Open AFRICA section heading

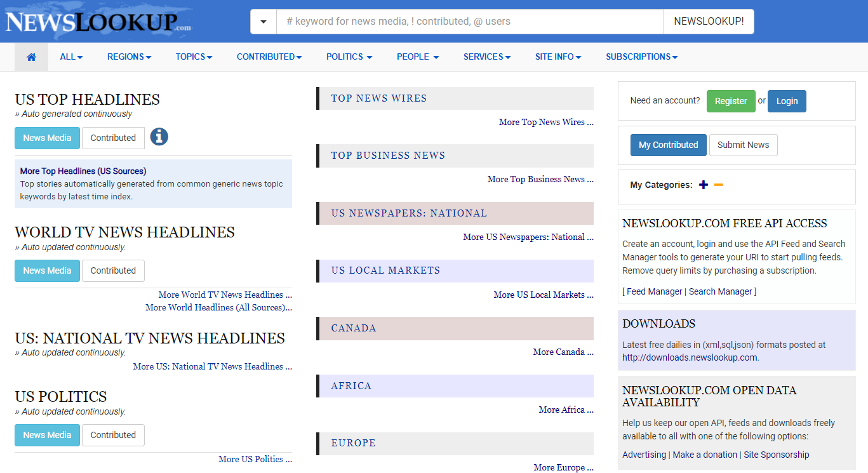click(351, 386)
